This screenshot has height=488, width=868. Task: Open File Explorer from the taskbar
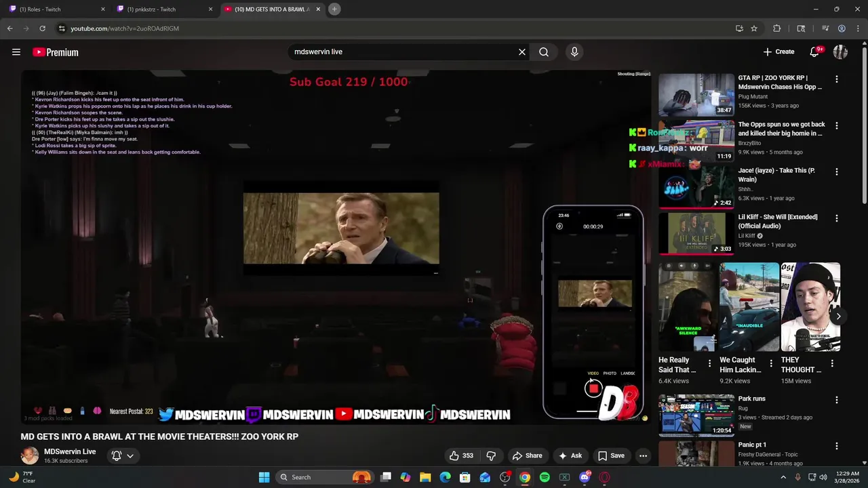coord(425,477)
